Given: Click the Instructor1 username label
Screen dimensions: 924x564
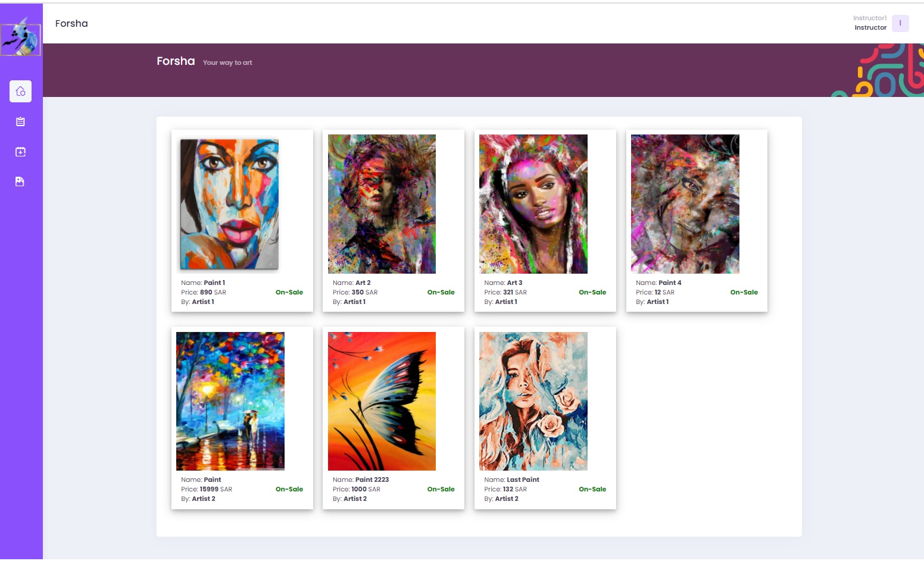Looking at the screenshot, I should 870,18.
